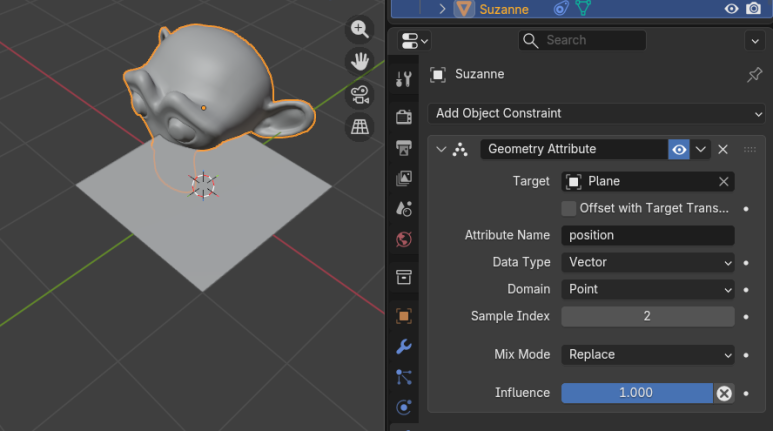
Task: Open the Collection properties tab
Action: point(404,277)
